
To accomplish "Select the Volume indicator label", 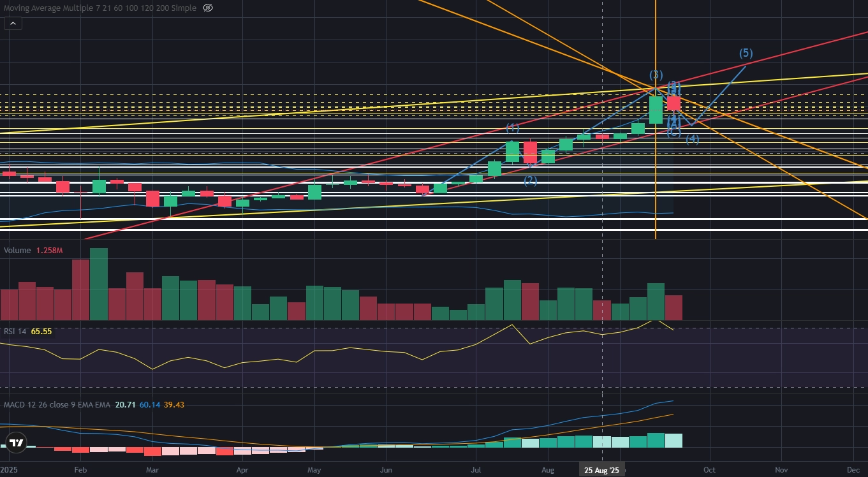I will (17, 251).
